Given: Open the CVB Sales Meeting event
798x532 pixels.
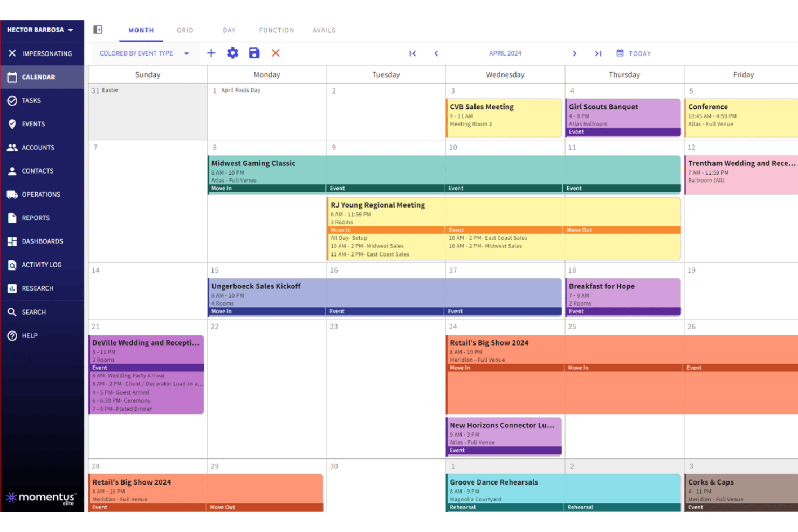Looking at the screenshot, I should (504, 118).
